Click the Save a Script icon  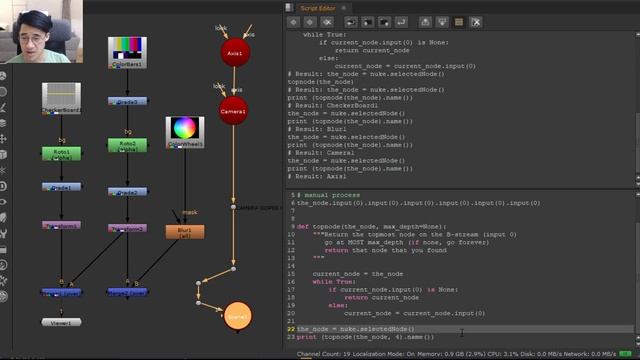(x=384, y=22)
